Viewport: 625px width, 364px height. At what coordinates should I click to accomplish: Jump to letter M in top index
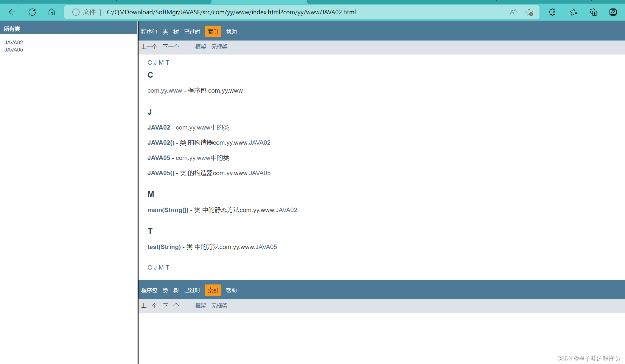(161, 63)
